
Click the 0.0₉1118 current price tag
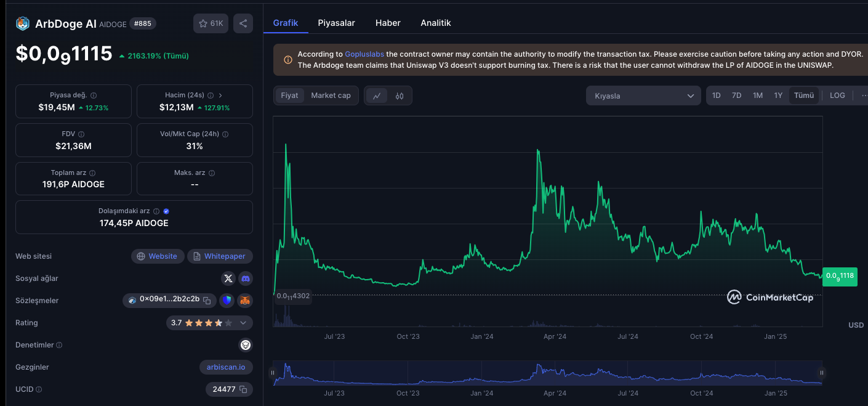pyautogui.click(x=840, y=276)
